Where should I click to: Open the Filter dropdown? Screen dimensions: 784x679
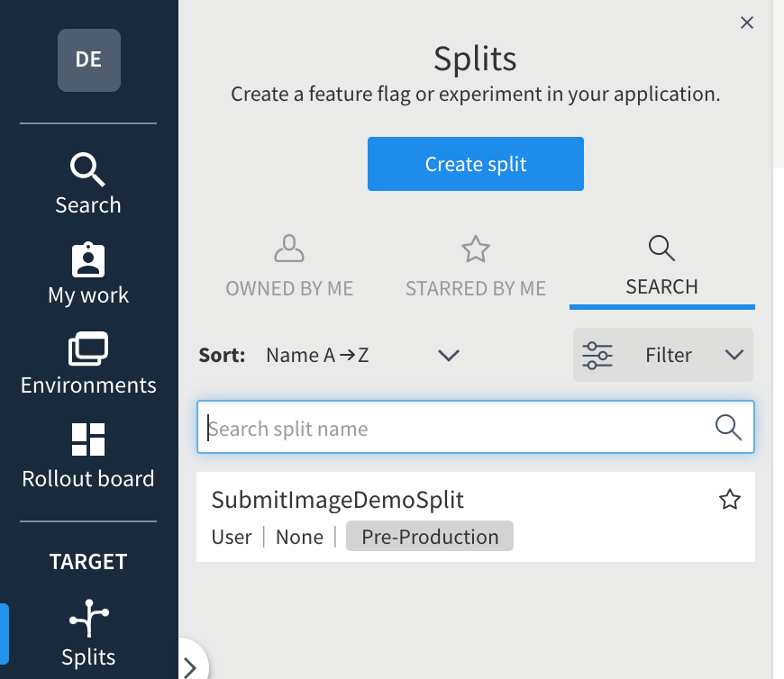pyautogui.click(x=733, y=355)
